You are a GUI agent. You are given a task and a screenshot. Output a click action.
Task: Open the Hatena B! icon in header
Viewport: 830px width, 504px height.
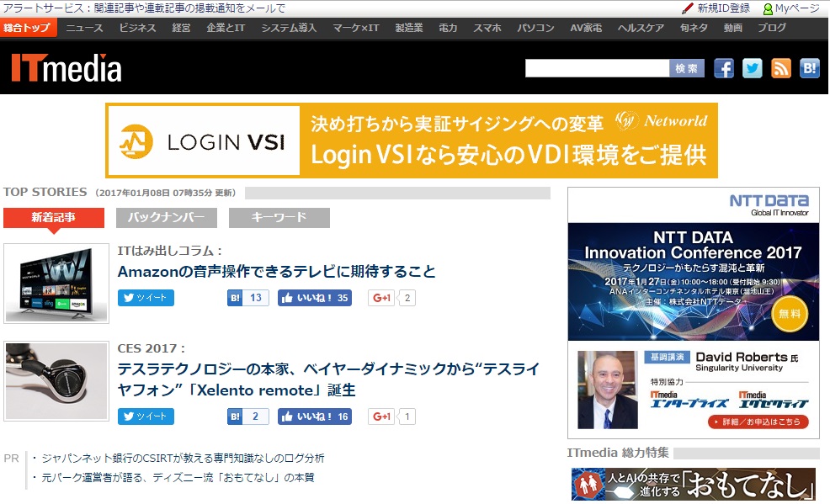coord(809,68)
